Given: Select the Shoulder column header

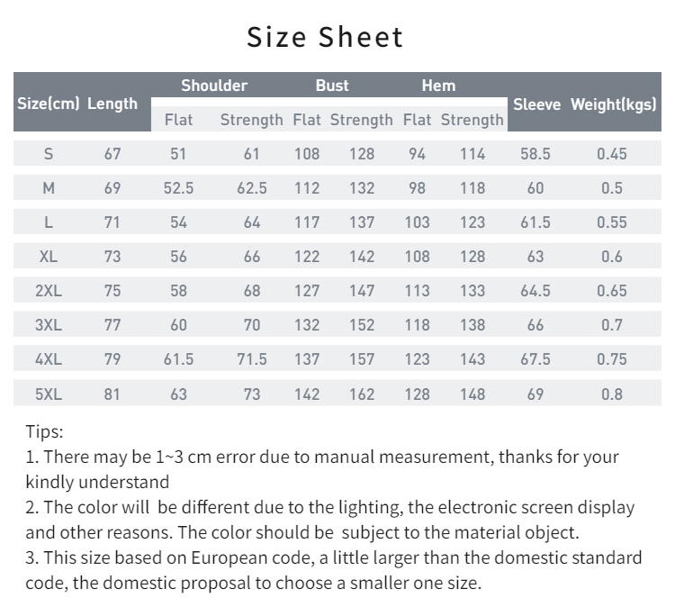Looking at the screenshot, I should [x=214, y=86].
